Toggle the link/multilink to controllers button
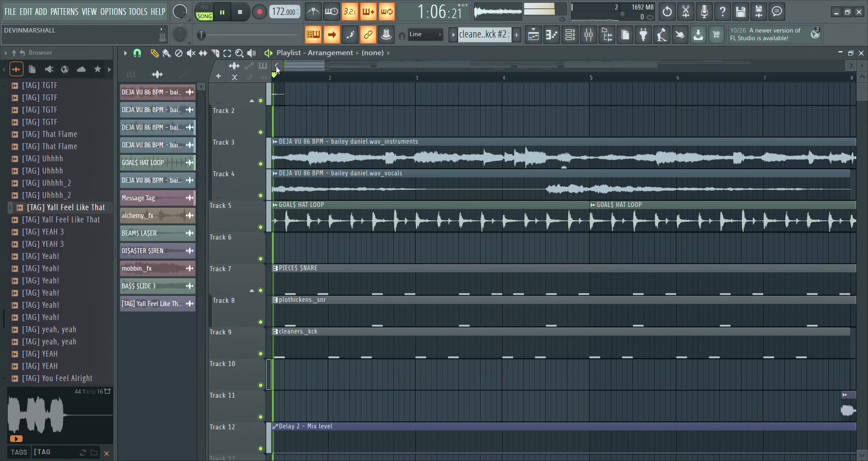Viewport: 868px width, 461px height. tap(368, 35)
